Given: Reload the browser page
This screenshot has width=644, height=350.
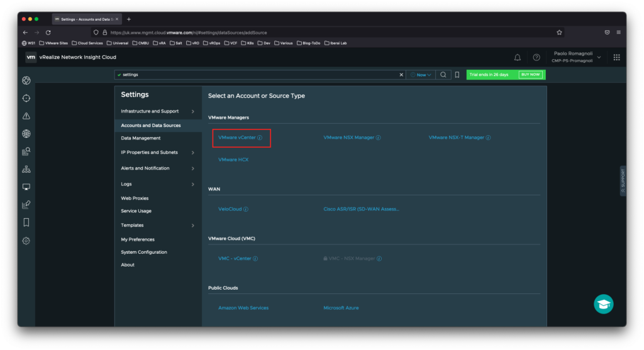Looking at the screenshot, I should [48, 33].
